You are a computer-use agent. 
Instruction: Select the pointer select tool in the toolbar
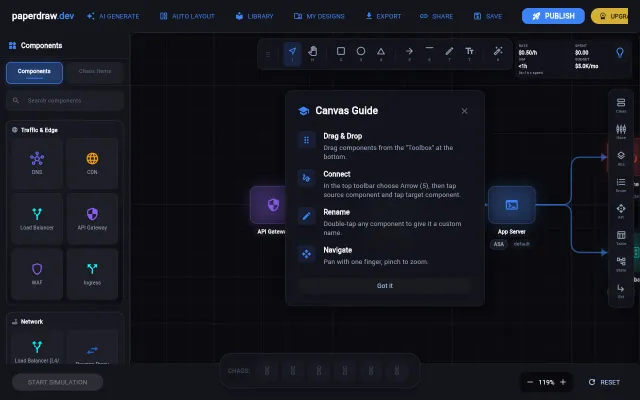[x=292, y=54]
